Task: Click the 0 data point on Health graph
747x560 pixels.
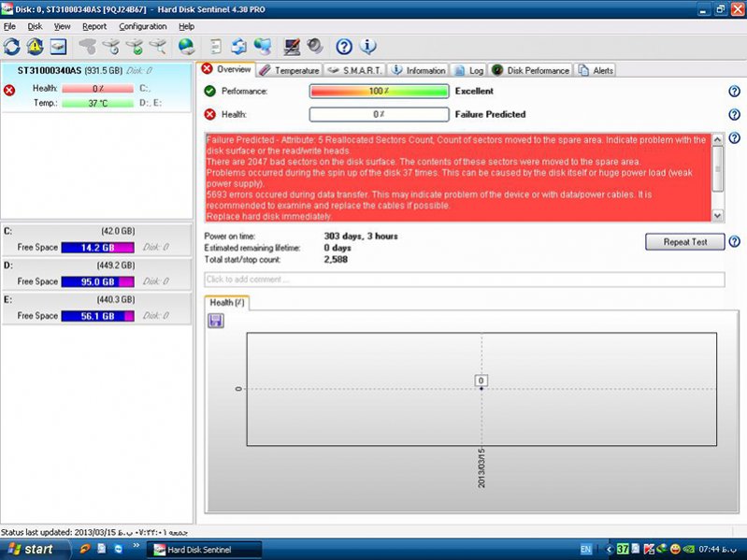Action: [481, 389]
